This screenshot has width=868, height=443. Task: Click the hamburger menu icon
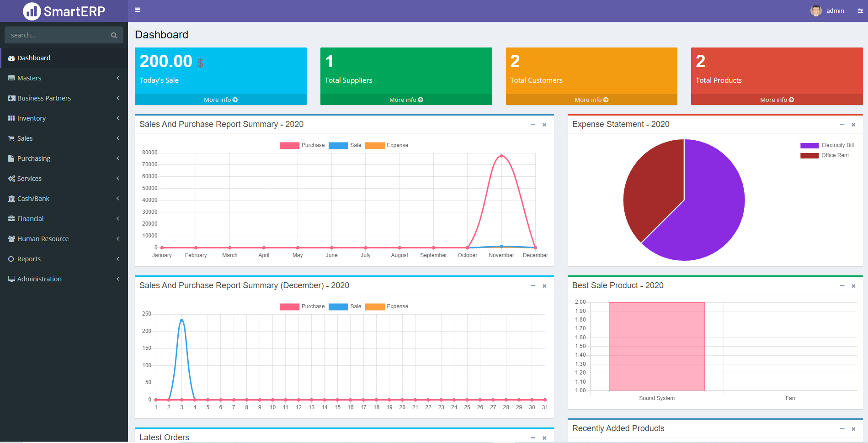(x=137, y=9)
